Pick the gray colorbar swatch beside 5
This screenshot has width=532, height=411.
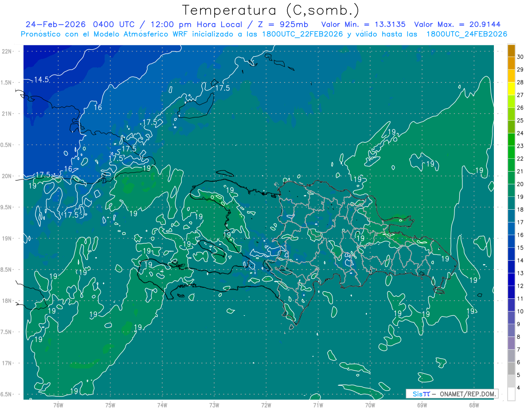pos(511,369)
